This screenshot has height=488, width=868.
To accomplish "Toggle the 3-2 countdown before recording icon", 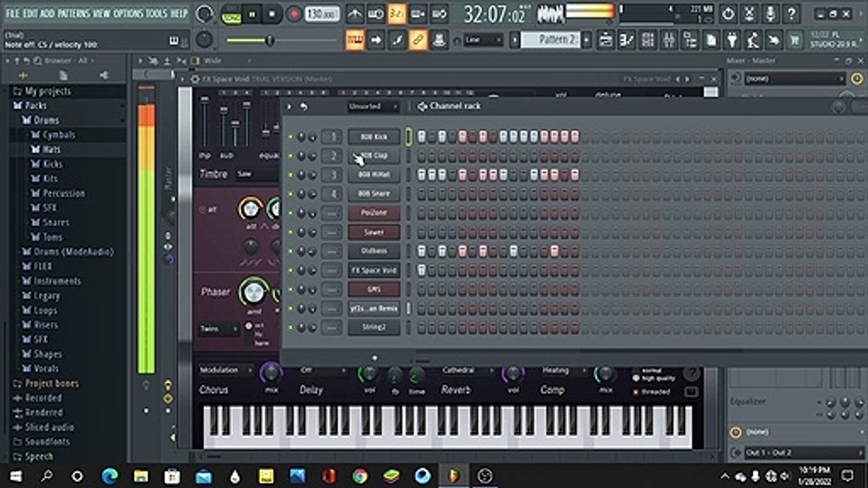I will pos(397,14).
